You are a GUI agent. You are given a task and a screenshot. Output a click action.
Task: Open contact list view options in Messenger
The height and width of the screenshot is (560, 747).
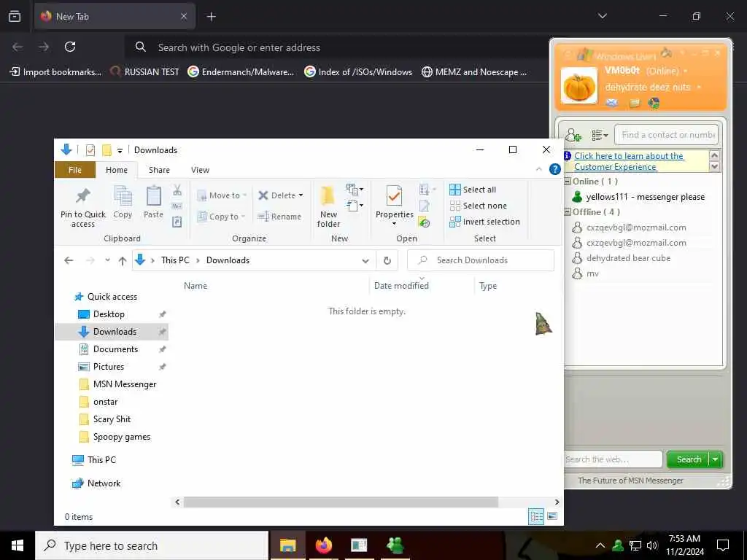pyautogui.click(x=600, y=135)
